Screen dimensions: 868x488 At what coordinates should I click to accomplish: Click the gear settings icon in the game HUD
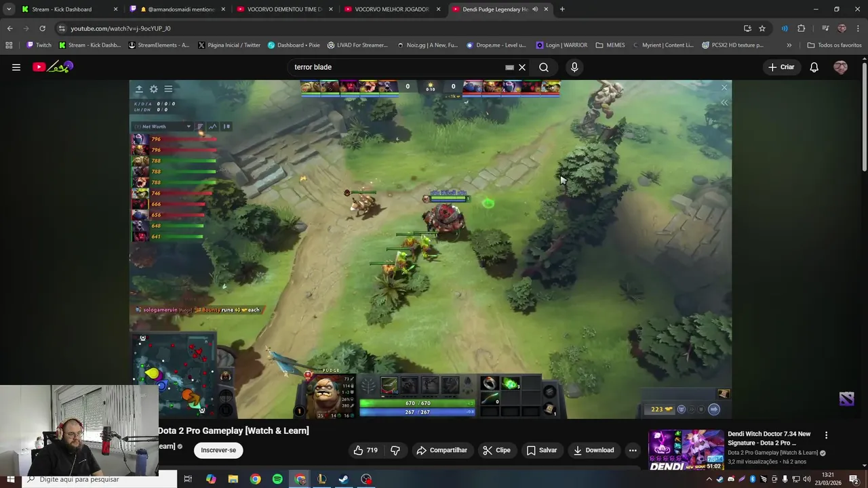click(153, 89)
